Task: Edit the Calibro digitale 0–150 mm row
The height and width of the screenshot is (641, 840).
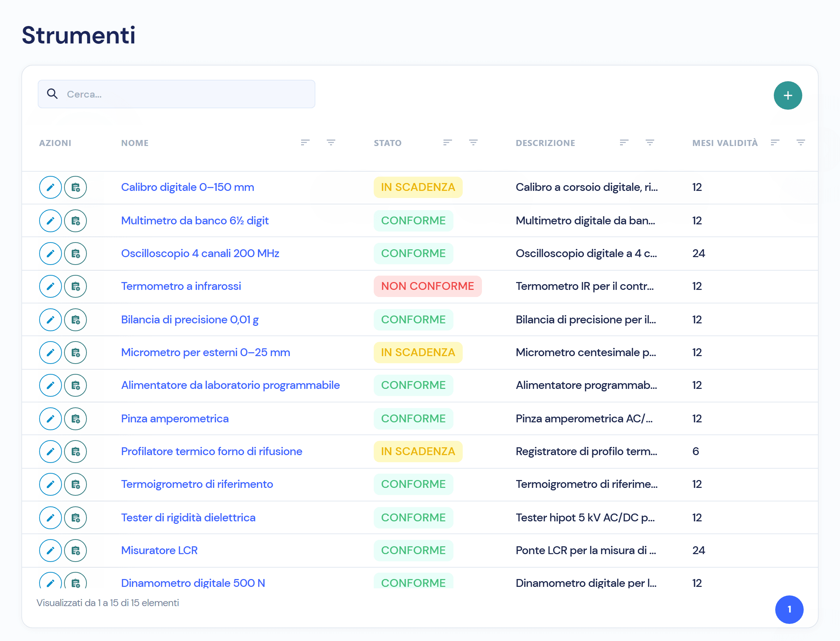Action: tap(50, 187)
